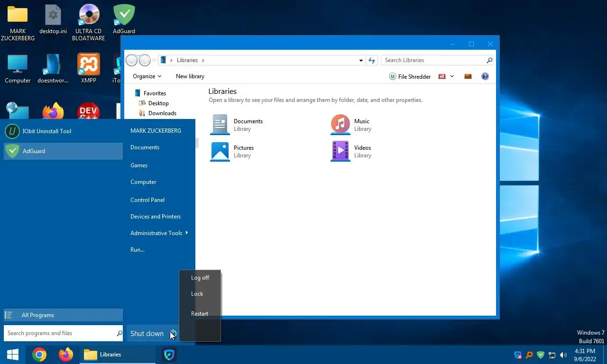Click the Libraries breadcrumb in the address bar
The height and width of the screenshot is (364, 607).
click(187, 60)
